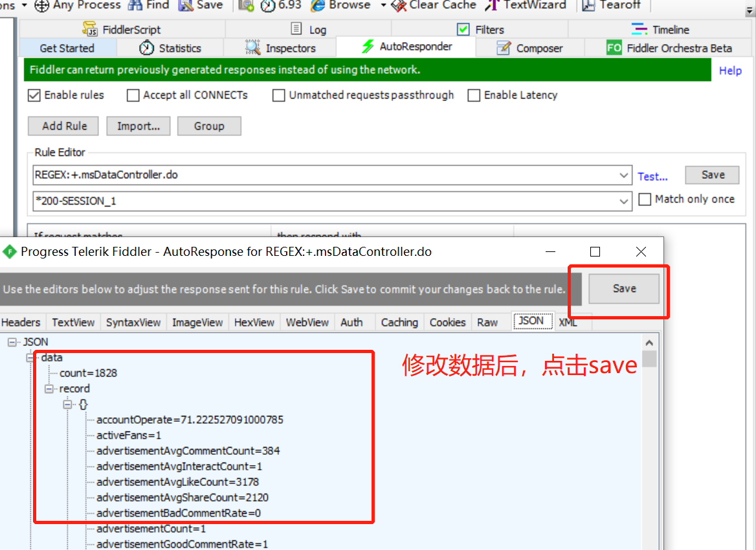Open the TextWizard tool icon
The image size is (756, 550).
coord(492,5)
